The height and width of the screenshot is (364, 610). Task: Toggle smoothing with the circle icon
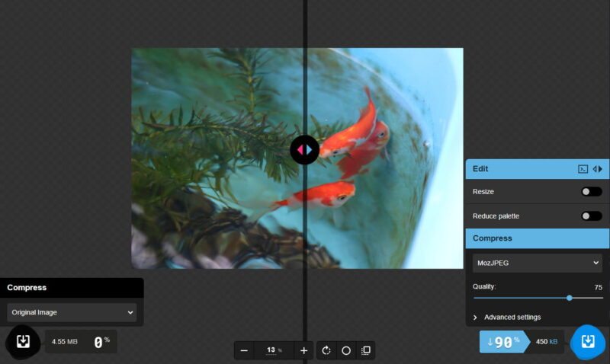(x=346, y=350)
